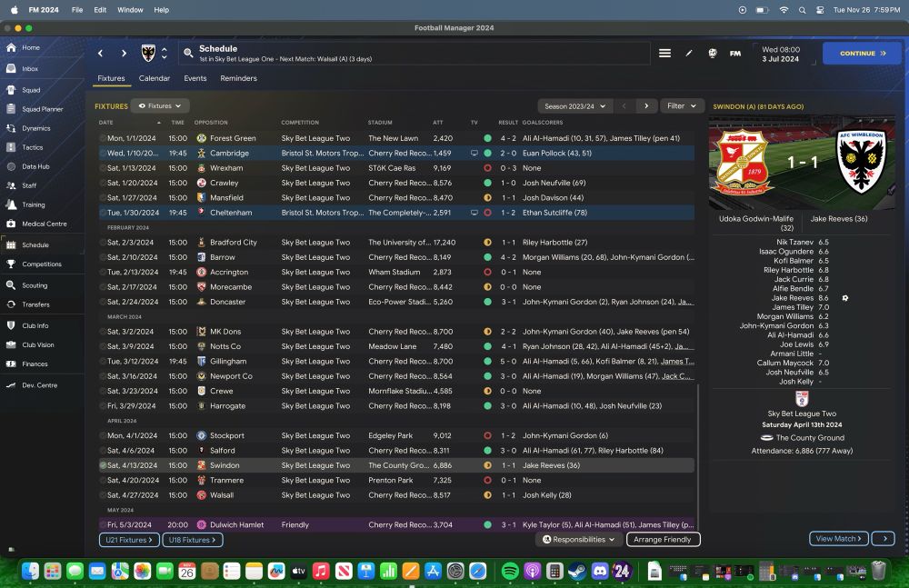Toggle checkbox for Wrexham fixture row
Viewport: 909px width, 588px height.
(x=103, y=168)
